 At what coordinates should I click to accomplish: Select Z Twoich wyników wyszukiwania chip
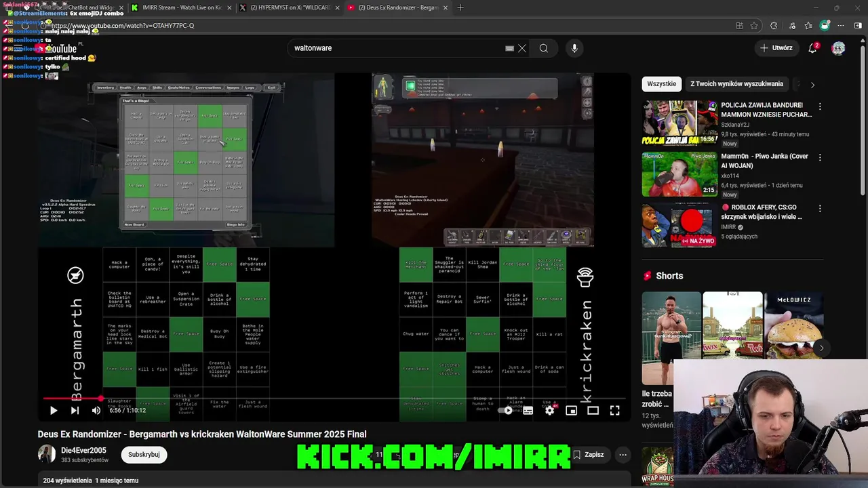tap(736, 84)
